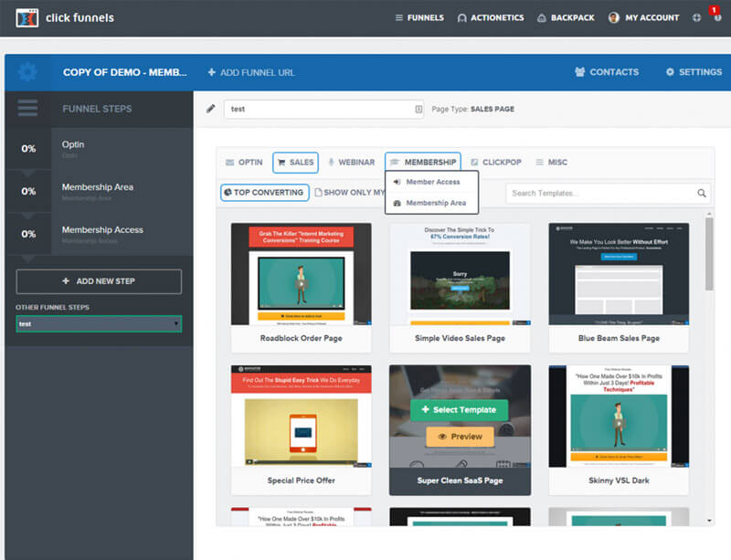
Task: Open the Actionetics menu
Action: point(491,17)
